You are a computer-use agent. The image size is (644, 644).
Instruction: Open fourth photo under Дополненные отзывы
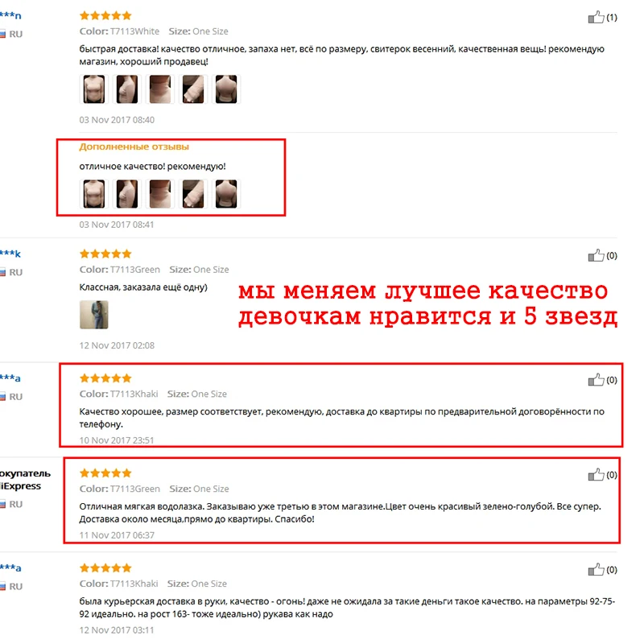tap(193, 194)
